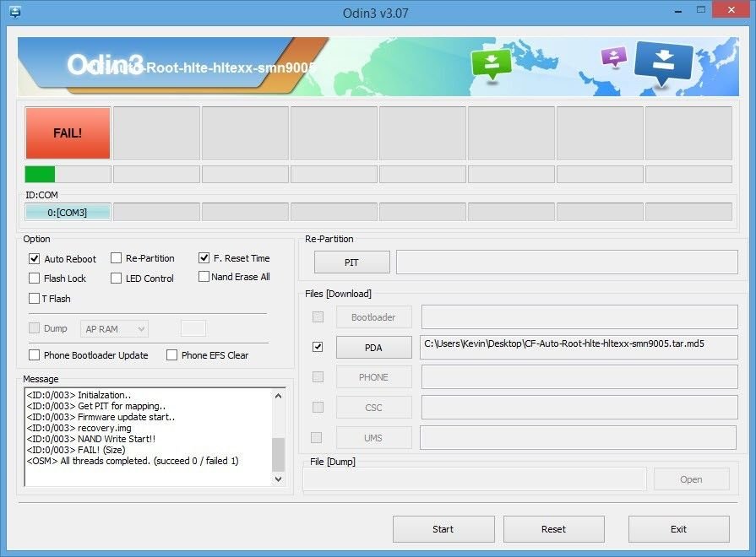This screenshot has width=756, height=557.
Task: Click the red FAIL! status box
Action: point(68,133)
